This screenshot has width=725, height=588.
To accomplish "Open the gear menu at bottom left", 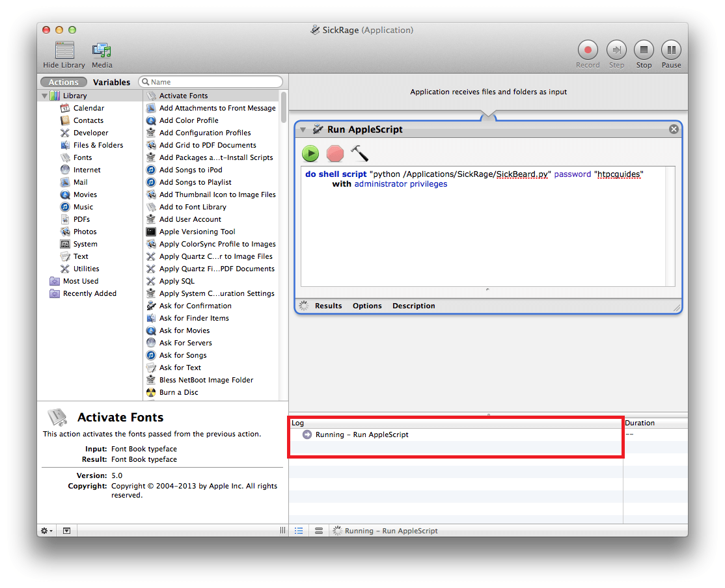I will pyautogui.click(x=47, y=531).
